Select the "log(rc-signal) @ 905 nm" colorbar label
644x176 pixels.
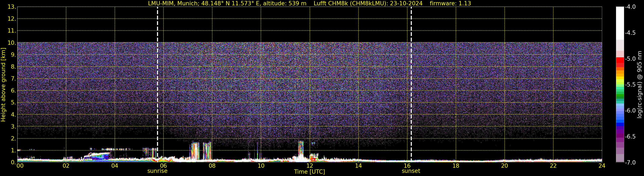[x=640, y=85]
